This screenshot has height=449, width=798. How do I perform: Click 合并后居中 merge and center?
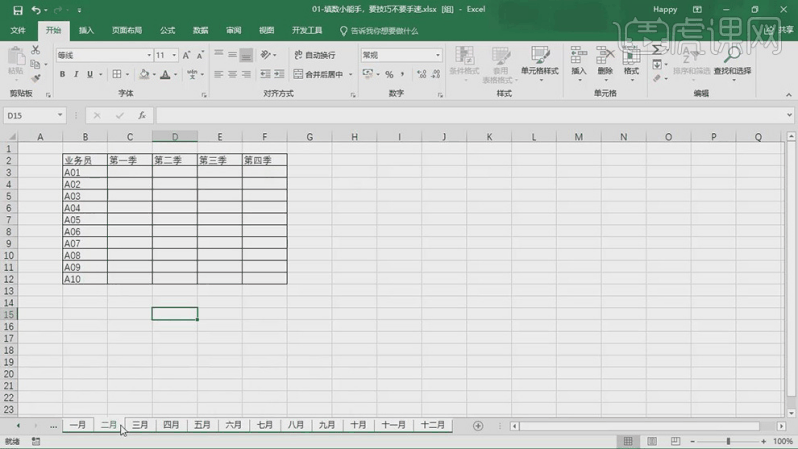click(319, 74)
